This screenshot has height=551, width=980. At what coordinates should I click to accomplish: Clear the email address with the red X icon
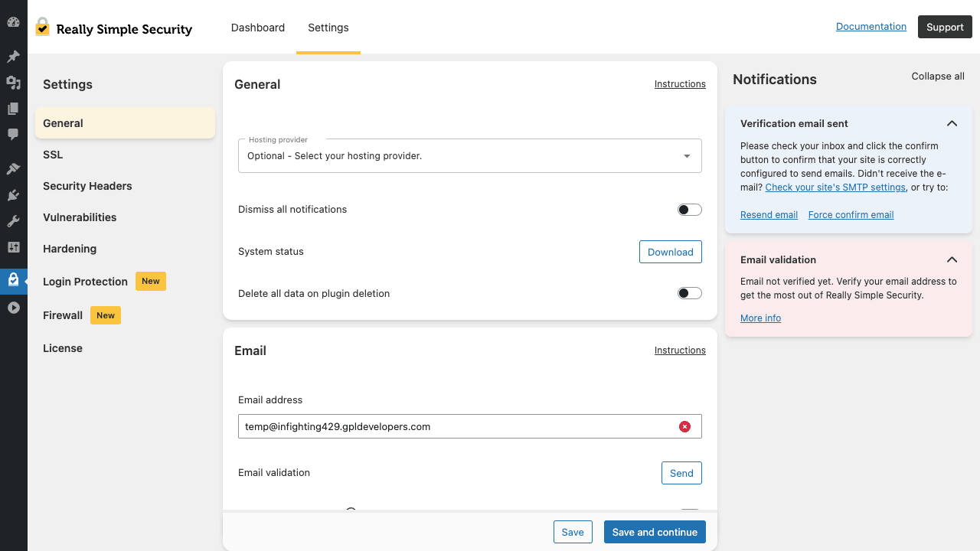click(684, 427)
